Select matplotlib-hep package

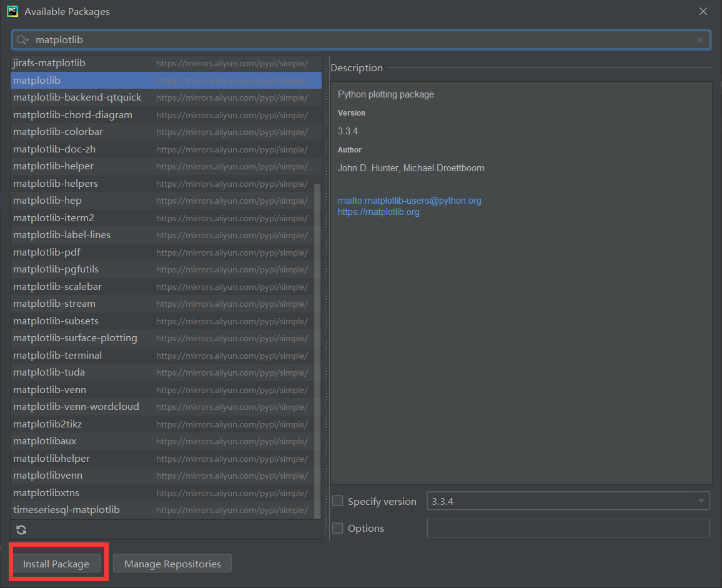click(162, 201)
